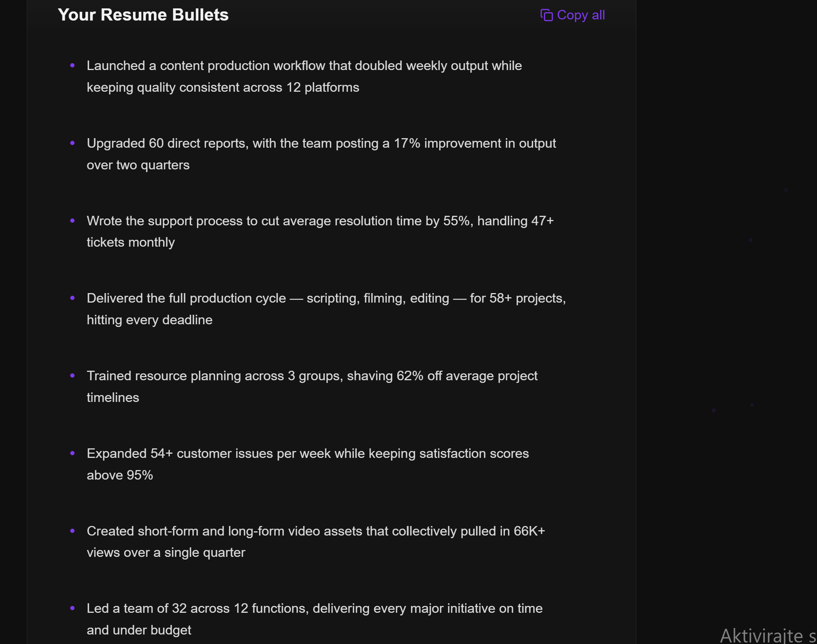Click the bullet marker next to resource planning bullet
This screenshot has height=644, width=817.
[72, 376]
